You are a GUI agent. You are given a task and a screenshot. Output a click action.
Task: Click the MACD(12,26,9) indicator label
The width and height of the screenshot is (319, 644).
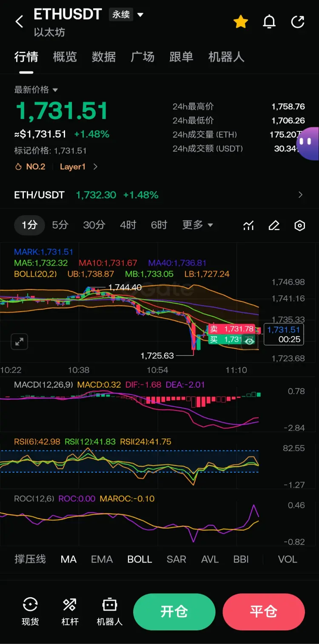coord(43,385)
